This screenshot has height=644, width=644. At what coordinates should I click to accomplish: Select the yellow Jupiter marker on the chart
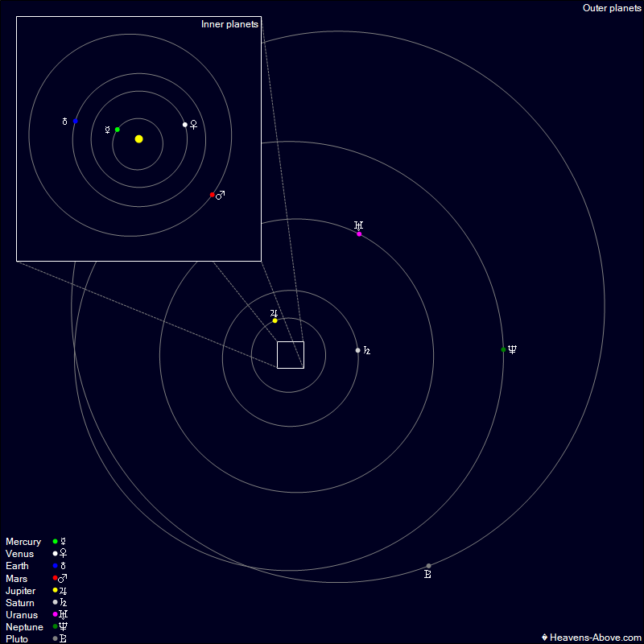[x=274, y=320]
